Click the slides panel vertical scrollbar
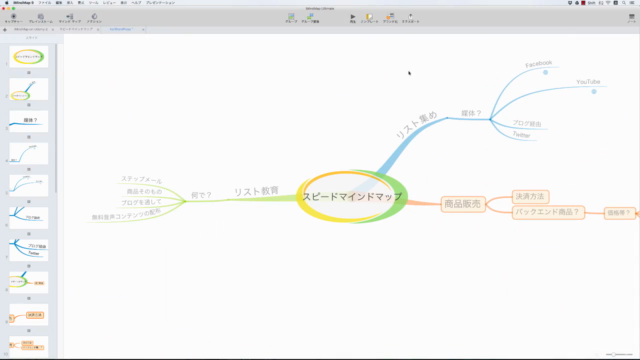 pos(56,118)
